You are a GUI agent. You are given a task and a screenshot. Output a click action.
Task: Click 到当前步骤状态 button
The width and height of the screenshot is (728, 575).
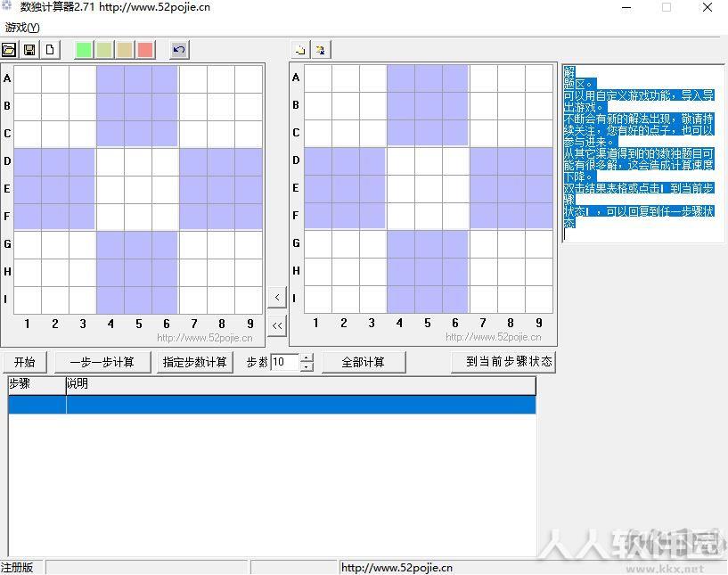[x=503, y=362]
